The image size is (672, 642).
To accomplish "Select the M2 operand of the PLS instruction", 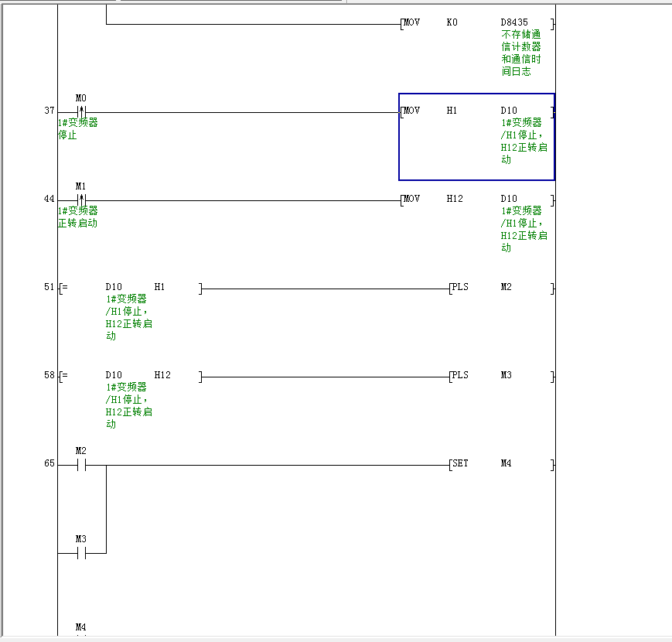I will point(506,287).
